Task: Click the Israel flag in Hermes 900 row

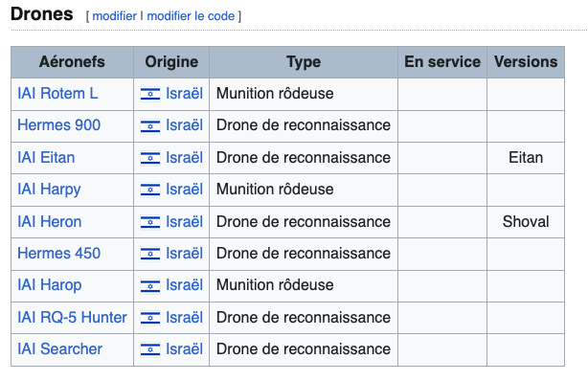Action: pyautogui.click(x=150, y=126)
